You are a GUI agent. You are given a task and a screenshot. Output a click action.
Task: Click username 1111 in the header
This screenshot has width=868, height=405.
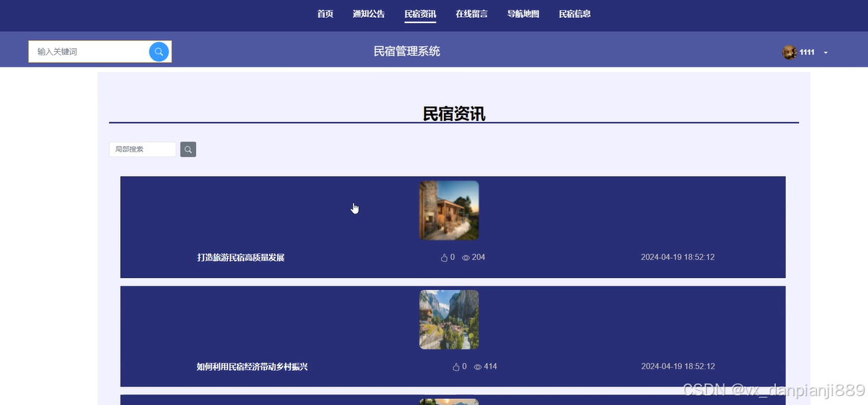[x=807, y=52]
